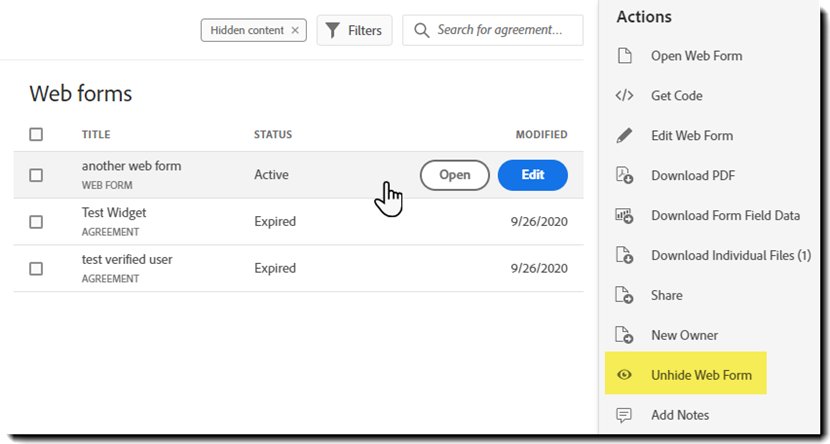Screen dimensions: 830x444
Task: Click the Download Individual Files icon
Action: tap(625, 255)
